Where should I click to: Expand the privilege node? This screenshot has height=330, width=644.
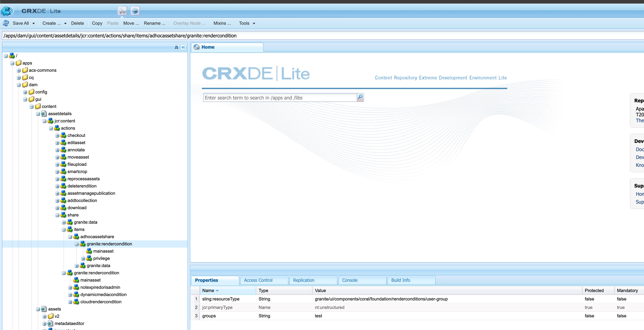click(x=83, y=259)
